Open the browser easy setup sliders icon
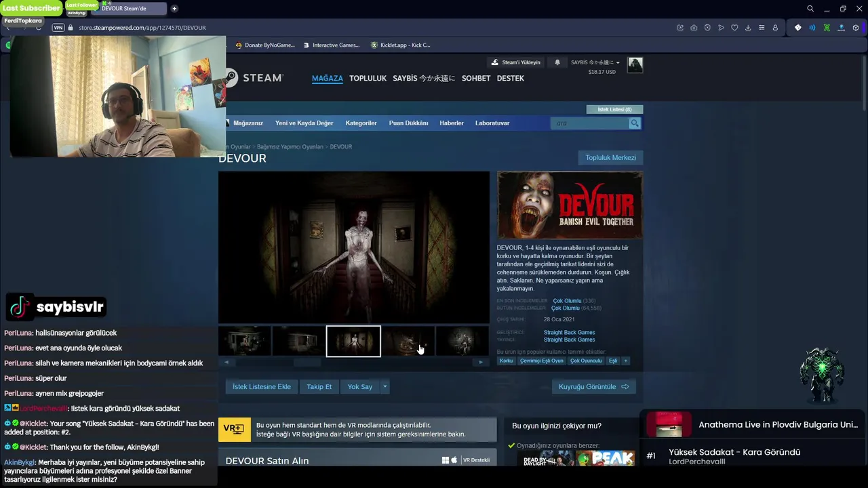 click(x=762, y=28)
